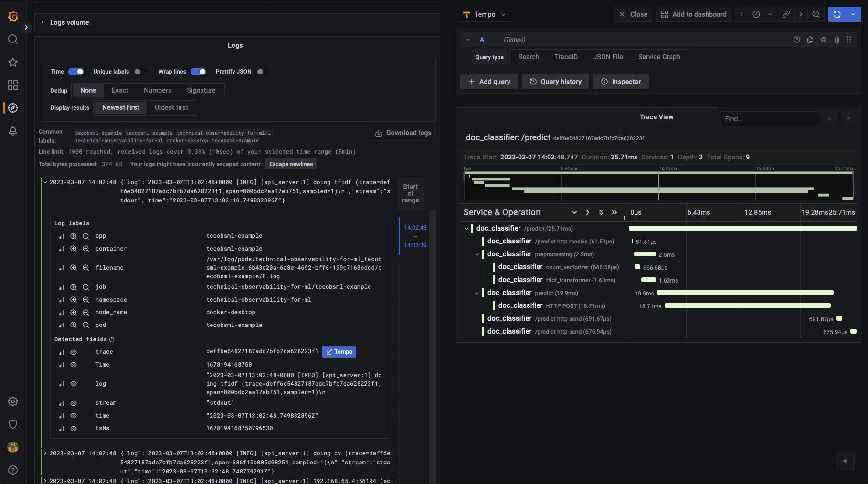Click trace minimap timeline overview

[658, 186]
